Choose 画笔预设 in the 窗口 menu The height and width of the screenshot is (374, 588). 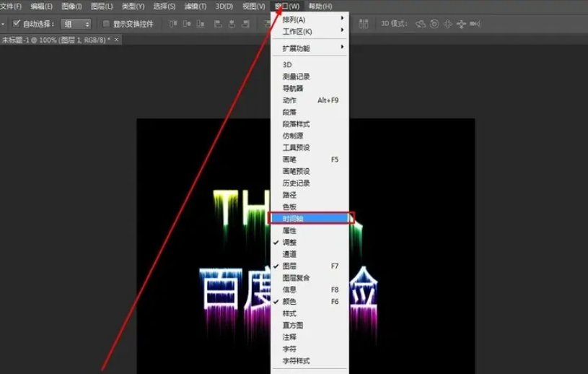pos(310,171)
